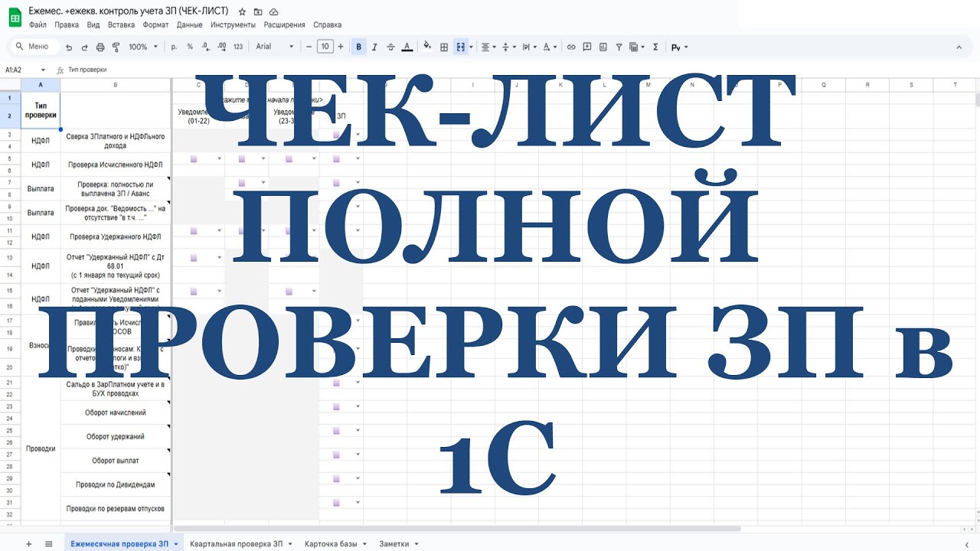Screen dimensions: 980x551
Task: Switch to Квартальная проверка ЗП tab
Action: (237, 543)
